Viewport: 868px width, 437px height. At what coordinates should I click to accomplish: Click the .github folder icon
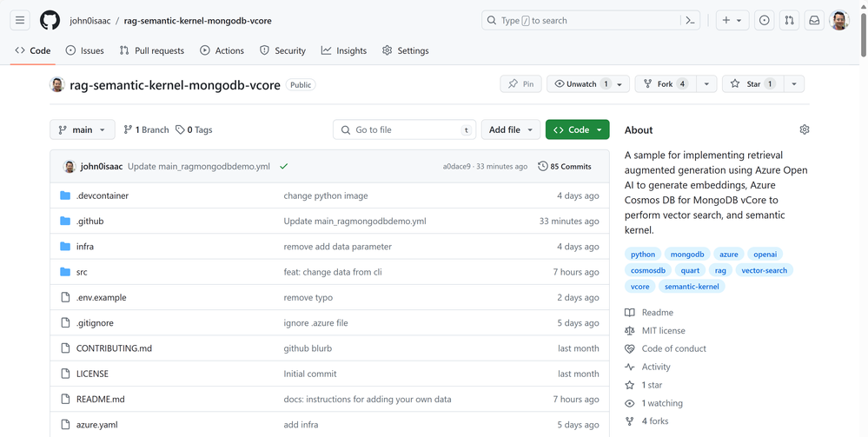click(65, 221)
